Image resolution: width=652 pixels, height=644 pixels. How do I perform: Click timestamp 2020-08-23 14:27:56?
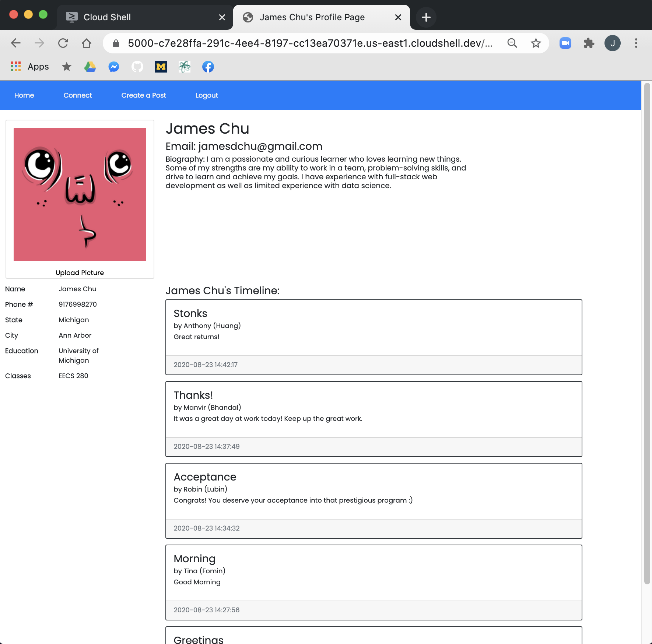click(207, 610)
